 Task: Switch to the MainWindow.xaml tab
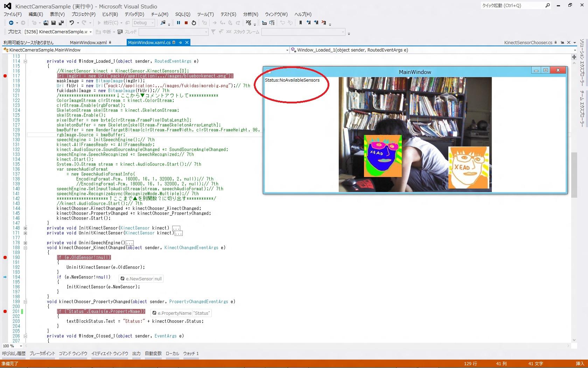tap(88, 42)
